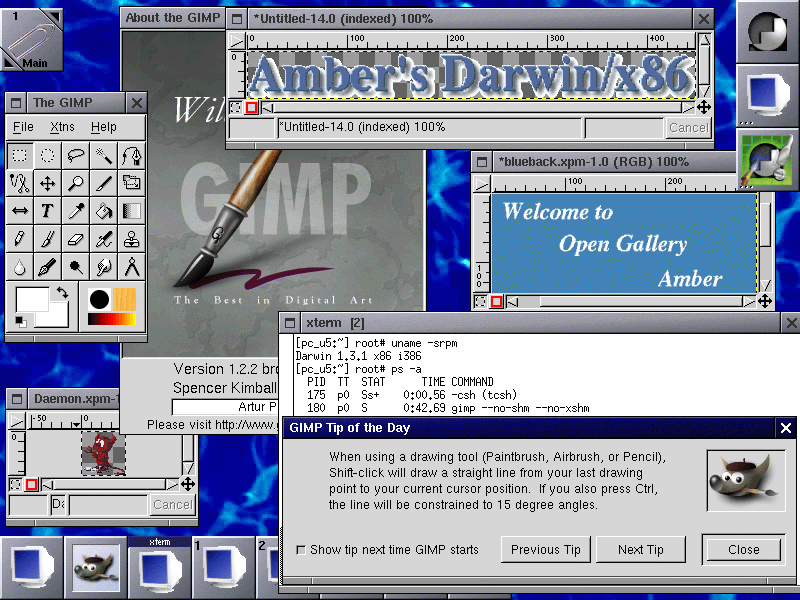Select the Elliptical Select tool
The width and height of the screenshot is (800, 600).
coord(47,155)
